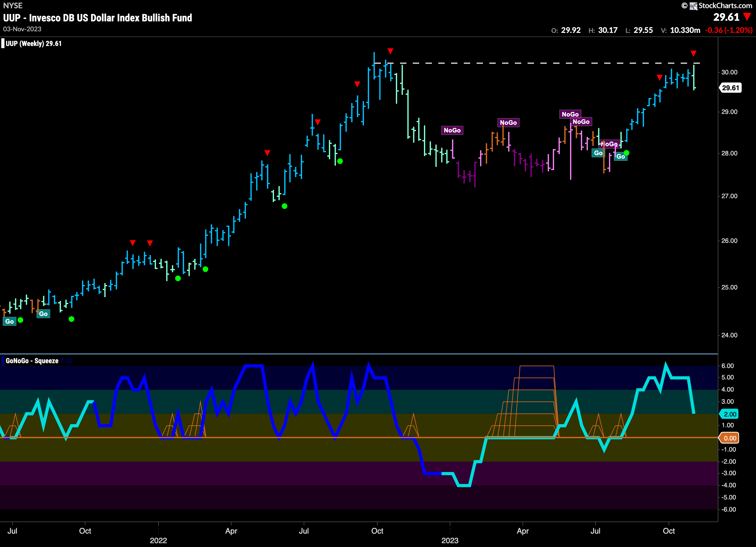Click the StockCharts.com logo icon
Viewport: 756px width, 547px height.
pyautogui.click(x=693, y=6)
